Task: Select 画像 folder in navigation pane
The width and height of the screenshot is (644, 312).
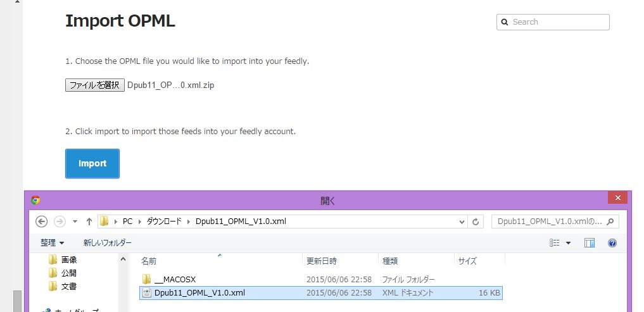Action: pyautogui.click(x=69, y=260)
